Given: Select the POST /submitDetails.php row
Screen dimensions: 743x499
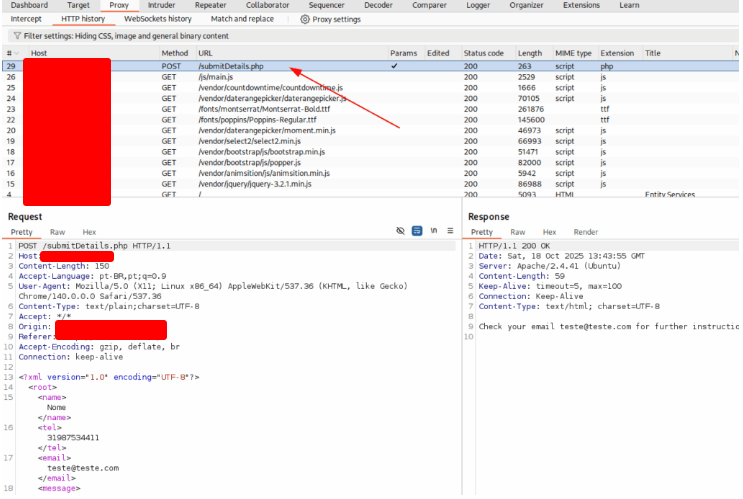Looking at the screenshot, I should (230, 66).
